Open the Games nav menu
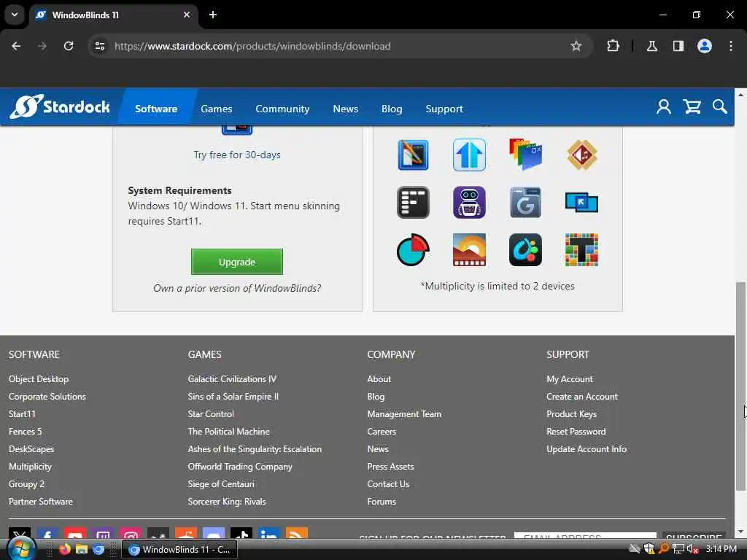The width and height of the screenshot is (747, 560). pos(216,109)
